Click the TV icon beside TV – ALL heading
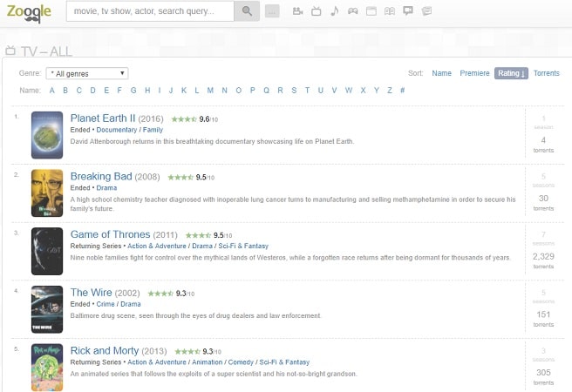 coord(10,51)
